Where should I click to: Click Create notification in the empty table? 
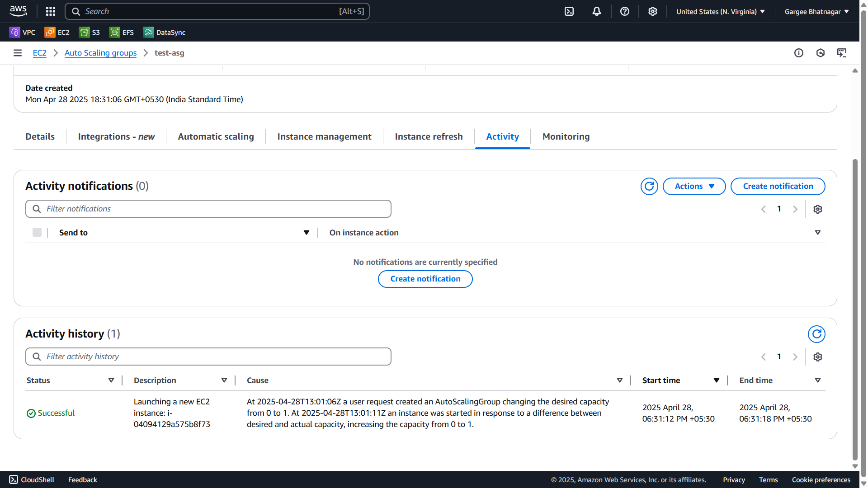click(425, 279)
